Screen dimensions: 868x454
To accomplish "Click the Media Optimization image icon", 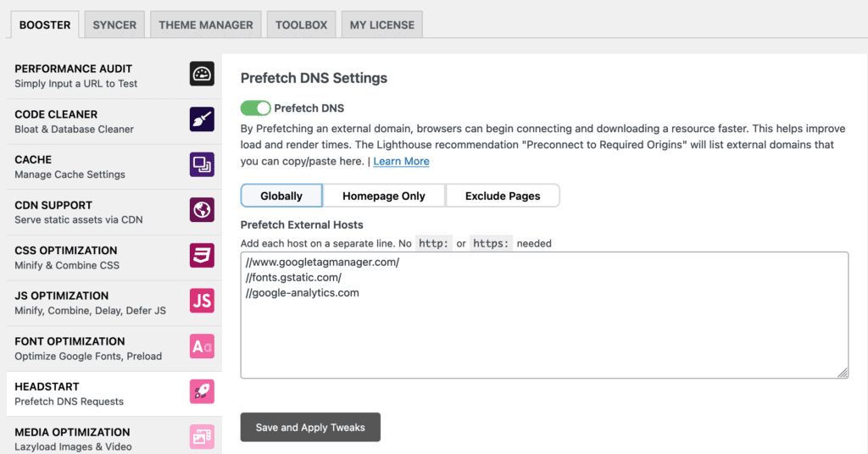I will click(x=202, y=437).
